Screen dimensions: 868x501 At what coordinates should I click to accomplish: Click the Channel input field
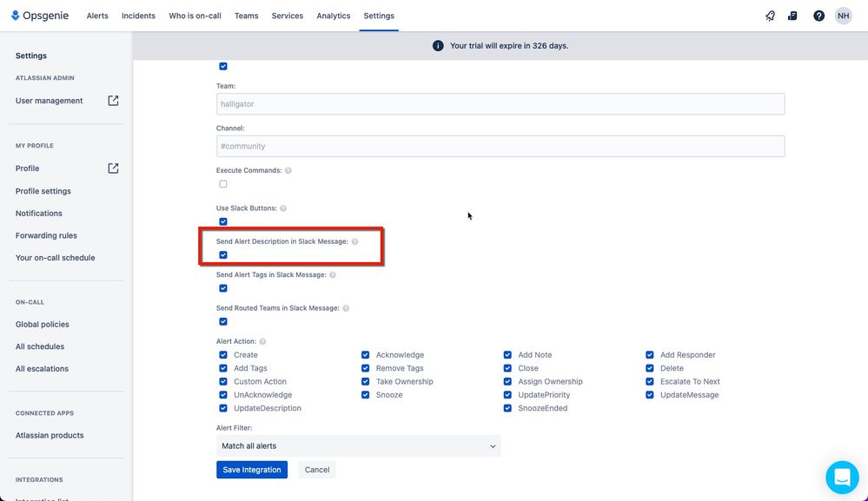(x=500, y=146)
